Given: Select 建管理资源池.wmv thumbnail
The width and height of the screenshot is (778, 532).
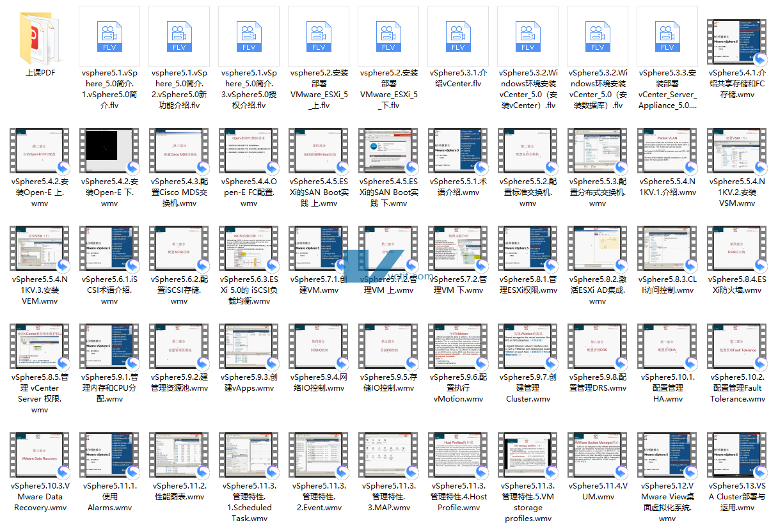Looking at the screenshot, I should point(179,347).
